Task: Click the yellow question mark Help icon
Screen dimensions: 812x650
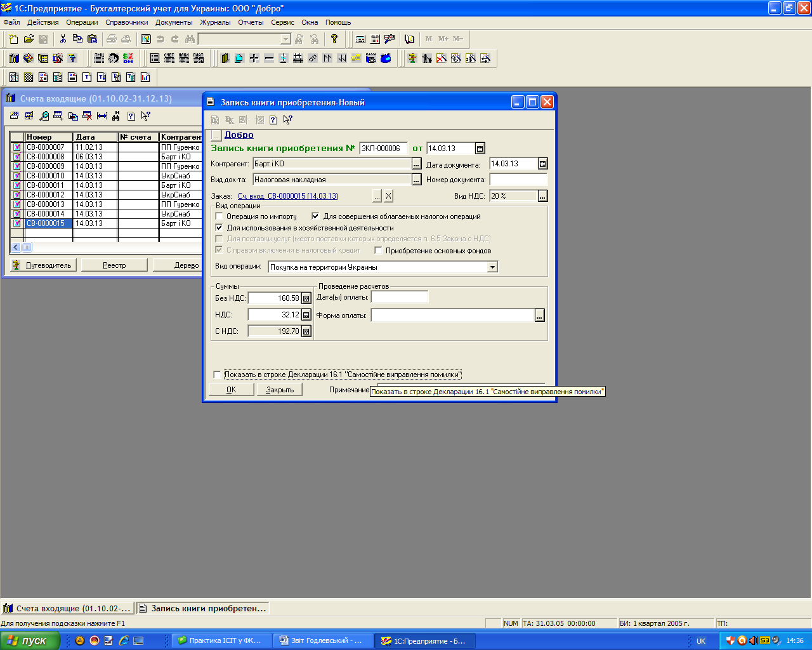Action: [334, 39]
